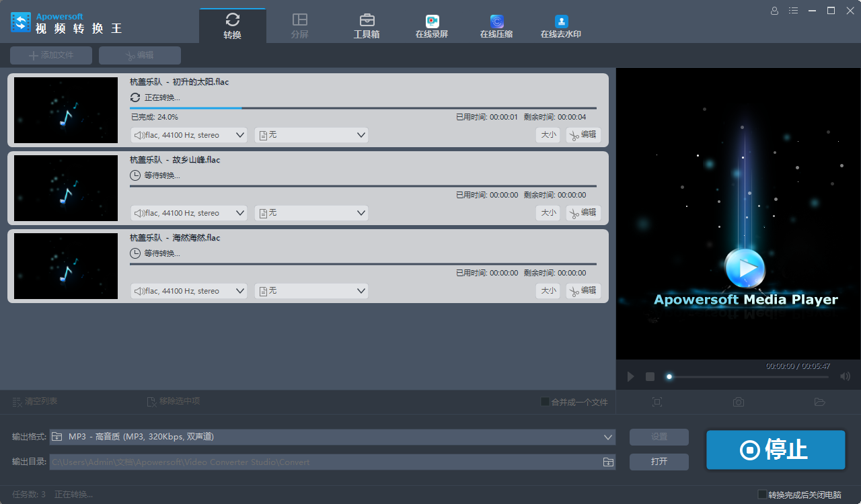This screenshot has width=861, height=504.
Task: Click the scissors 编辑 button for 初升的太阳.flac
Action: point(583,135)
